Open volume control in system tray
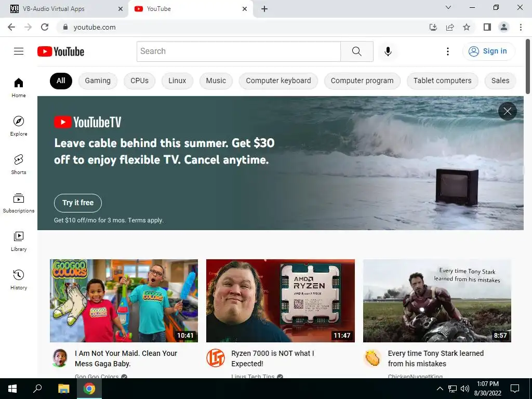The width and height of the screenshot is (532, 399). point(465,389)
